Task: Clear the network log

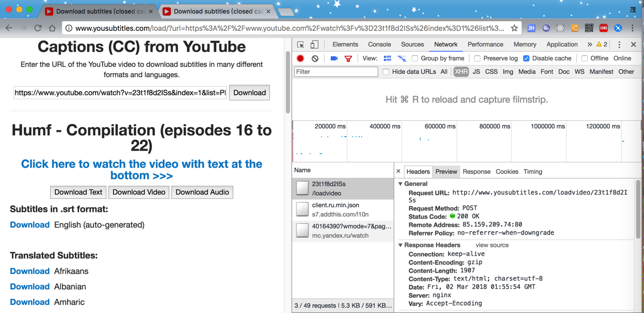Action: tap(315, 59)
